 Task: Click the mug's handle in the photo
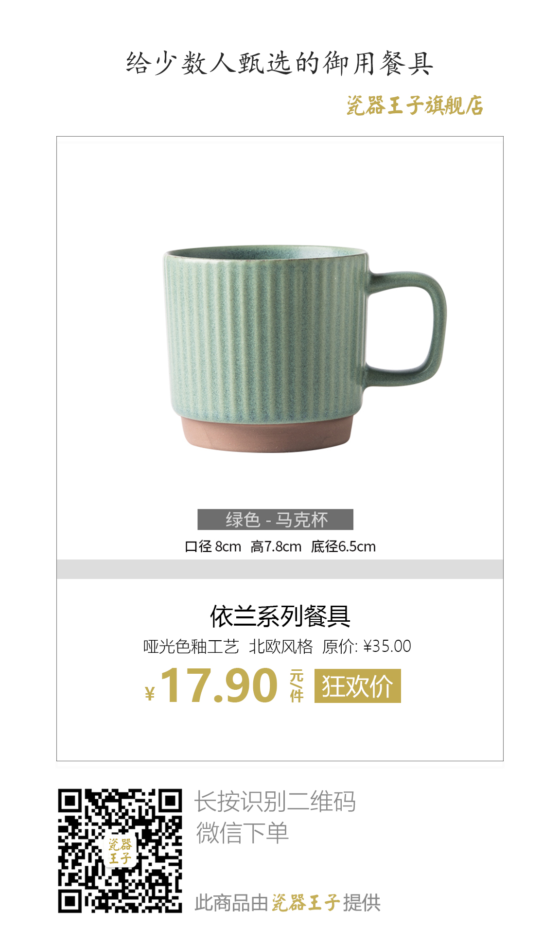coord(406,329)
